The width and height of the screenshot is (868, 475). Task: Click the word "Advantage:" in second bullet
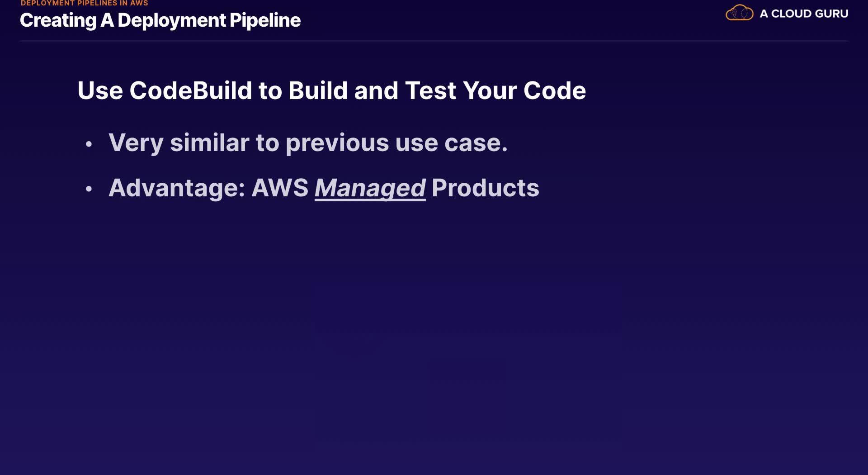click(x=176, y=188)
